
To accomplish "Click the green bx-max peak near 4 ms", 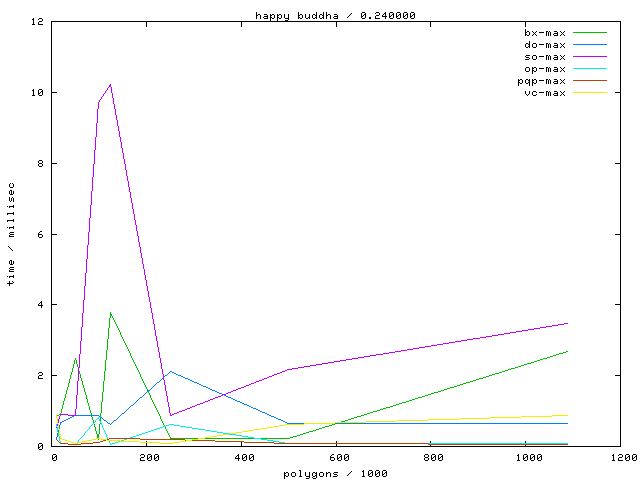I will pyautogui.click(x=110, y=313).
